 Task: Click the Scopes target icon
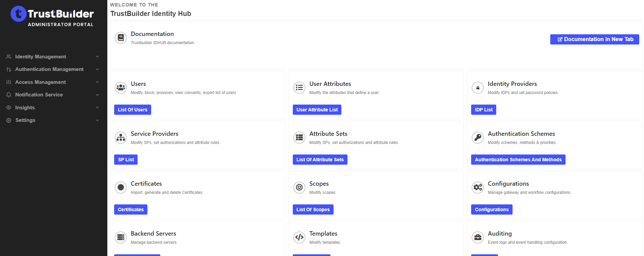coord(299,187)
